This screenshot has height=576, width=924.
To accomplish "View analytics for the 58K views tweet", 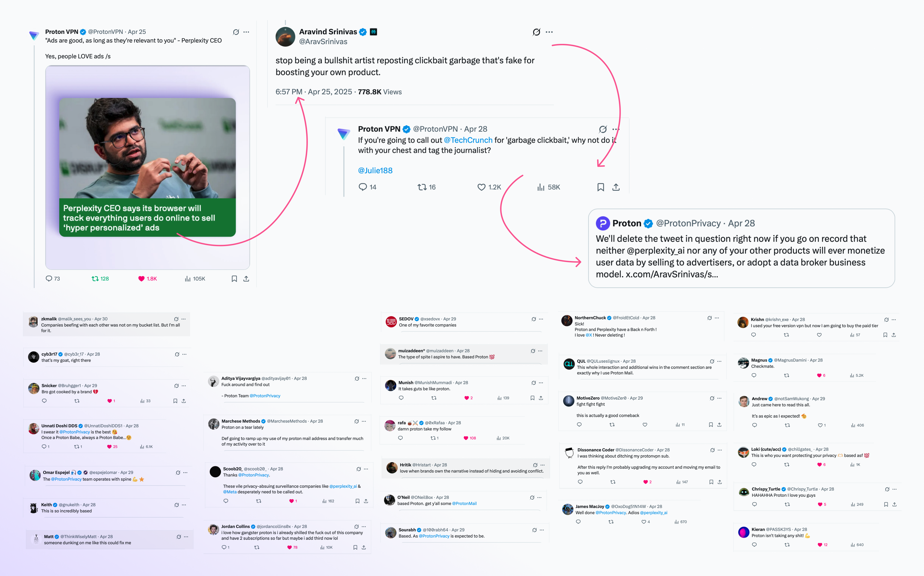I will click(x=541, y=187).
